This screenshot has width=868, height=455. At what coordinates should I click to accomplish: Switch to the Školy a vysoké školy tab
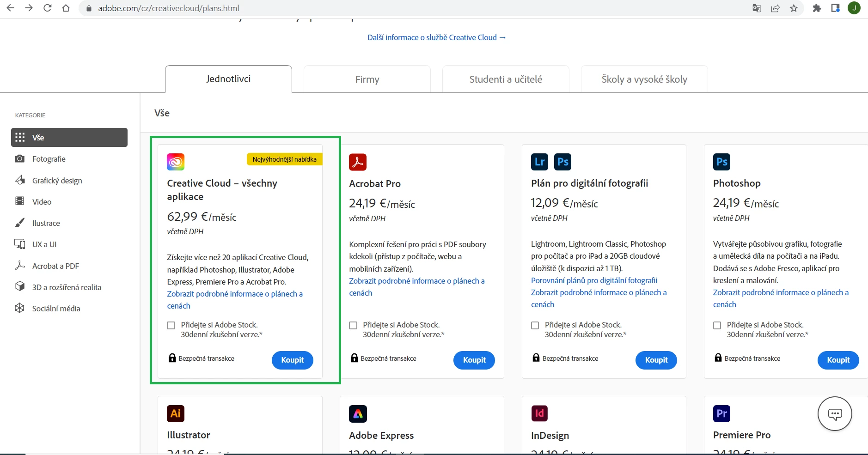coord(644,79)
